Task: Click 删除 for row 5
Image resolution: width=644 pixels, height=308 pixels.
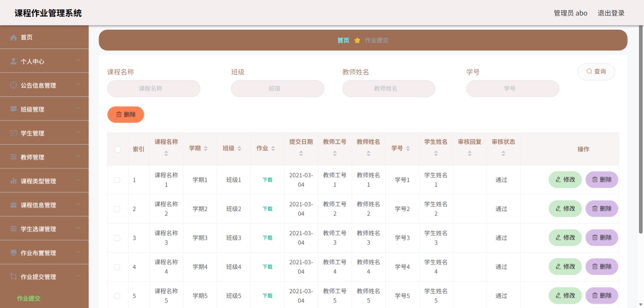Action: pos(602,296)
